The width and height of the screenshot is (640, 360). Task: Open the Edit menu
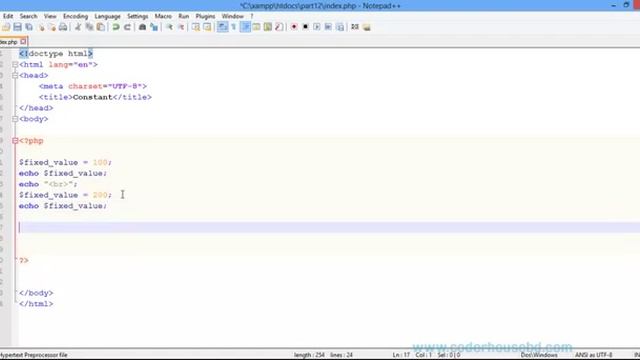point(8,16)
